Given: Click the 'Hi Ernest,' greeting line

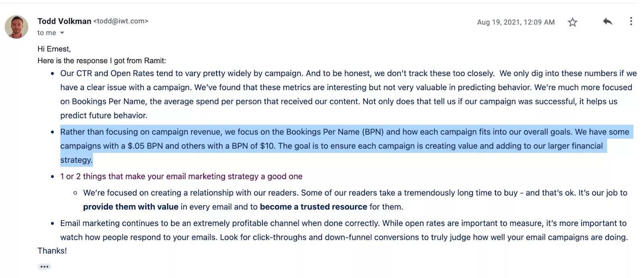Looking at the screenshot, I should click(54, 49).
